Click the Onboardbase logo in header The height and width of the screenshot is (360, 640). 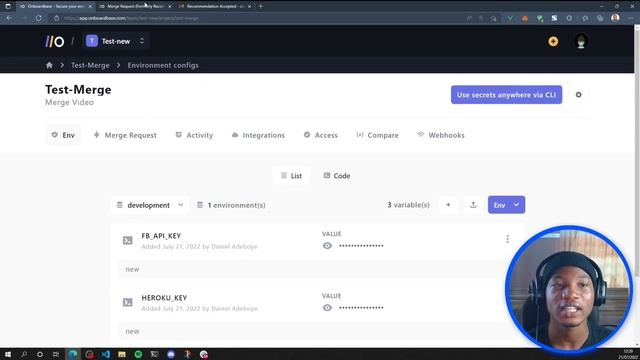pos(55,41)
